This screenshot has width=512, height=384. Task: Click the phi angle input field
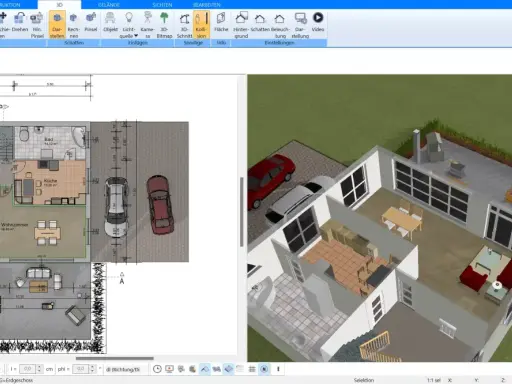[81, 369]
